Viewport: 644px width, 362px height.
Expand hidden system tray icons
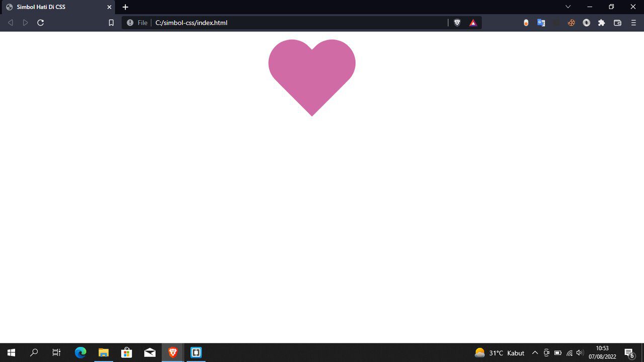535,353
